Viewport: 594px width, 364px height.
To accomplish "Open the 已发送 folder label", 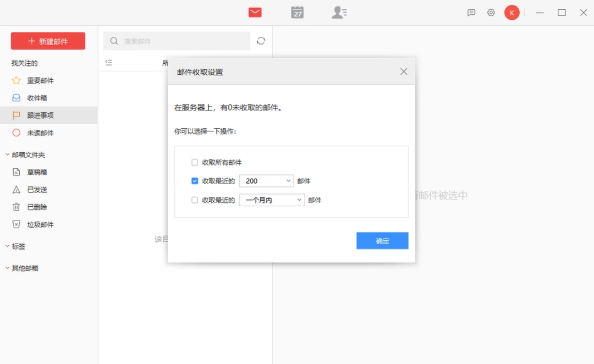I will click(x=37, y=190).
